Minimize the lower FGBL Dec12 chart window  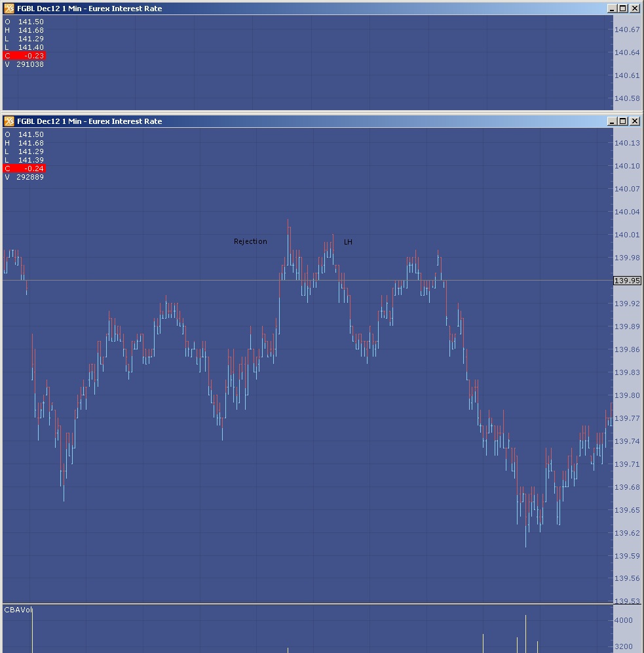(x=611, y=121)
